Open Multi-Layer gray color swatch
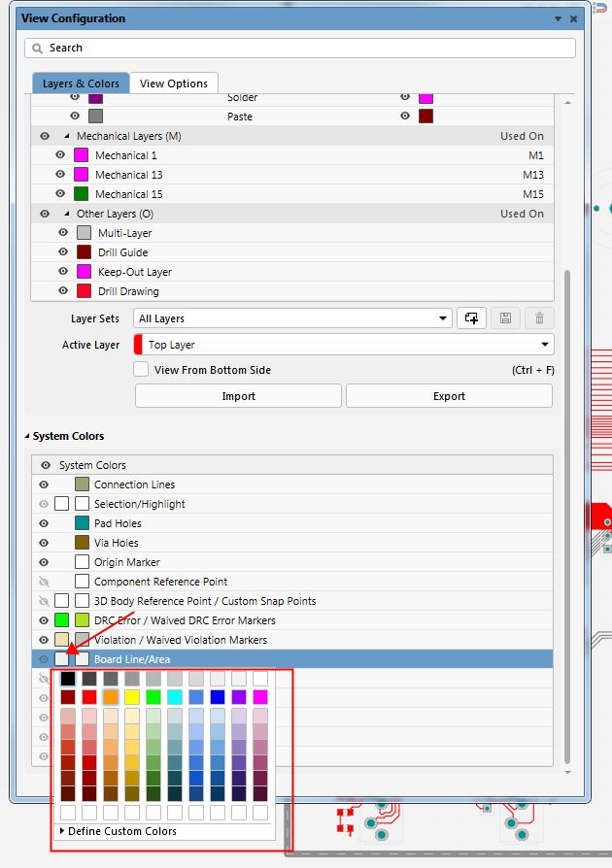The image size is (612, 868). pos(84,232)
